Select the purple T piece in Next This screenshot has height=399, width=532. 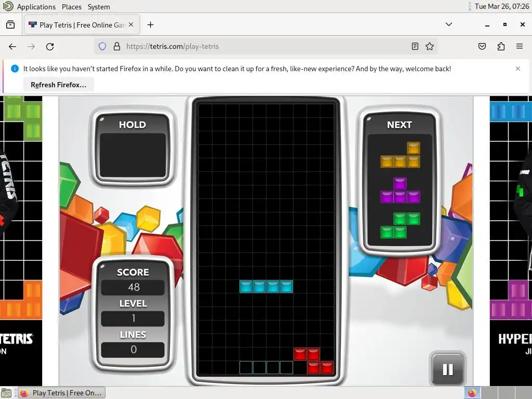(401, 190)
